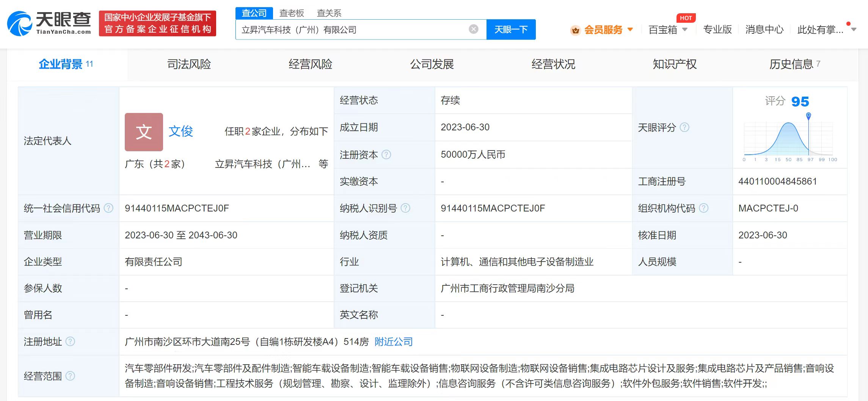This screenshot has height=401, width=868.
Task: Open the 附近公司 link
Action: pos(394,341)
